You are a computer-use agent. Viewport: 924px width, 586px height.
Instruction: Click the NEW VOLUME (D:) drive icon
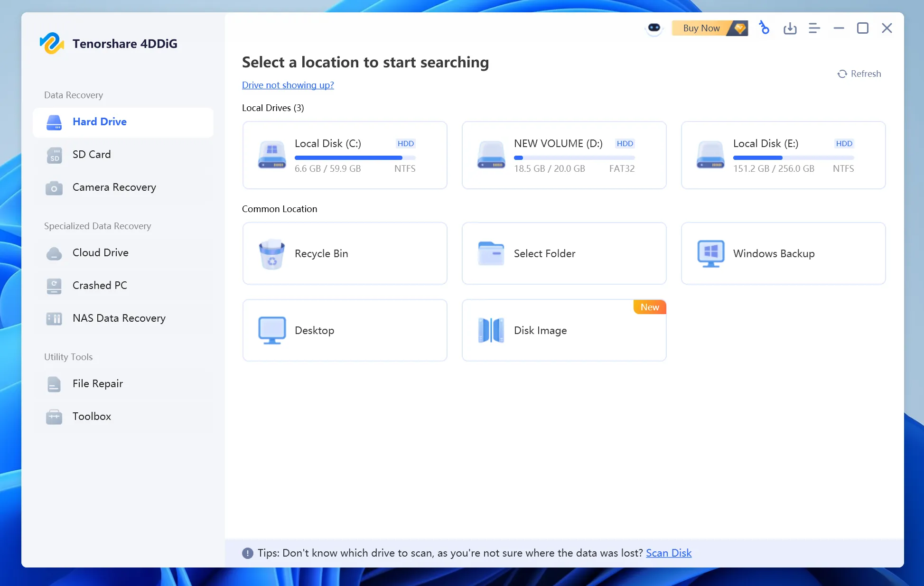tap(491, 155)
